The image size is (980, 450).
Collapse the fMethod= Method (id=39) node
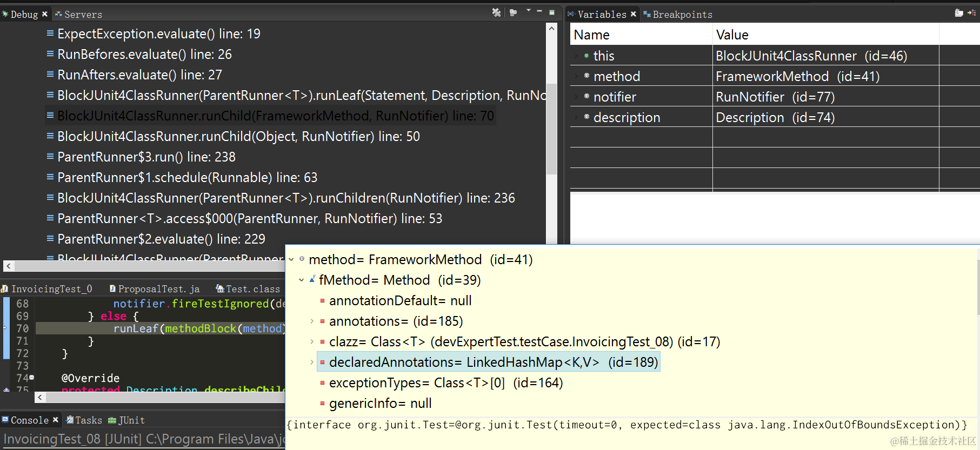tap(302, 280)
